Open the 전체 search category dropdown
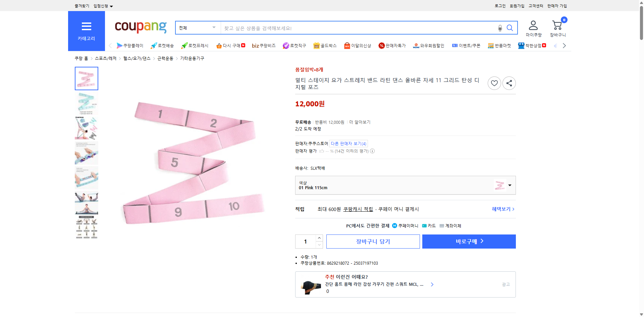Image resolution: width=644 pixels, height=317 pixels. coord(197,28)
